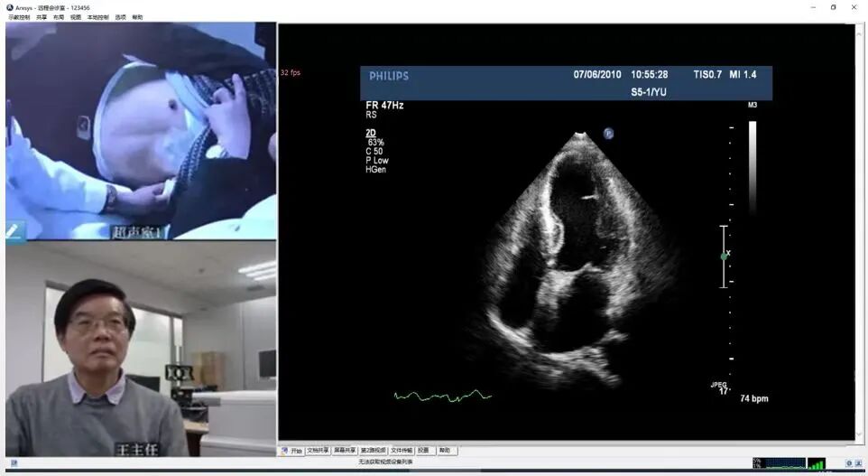Open the 布局 layout menu
The image size is (868, 476).
59,17
